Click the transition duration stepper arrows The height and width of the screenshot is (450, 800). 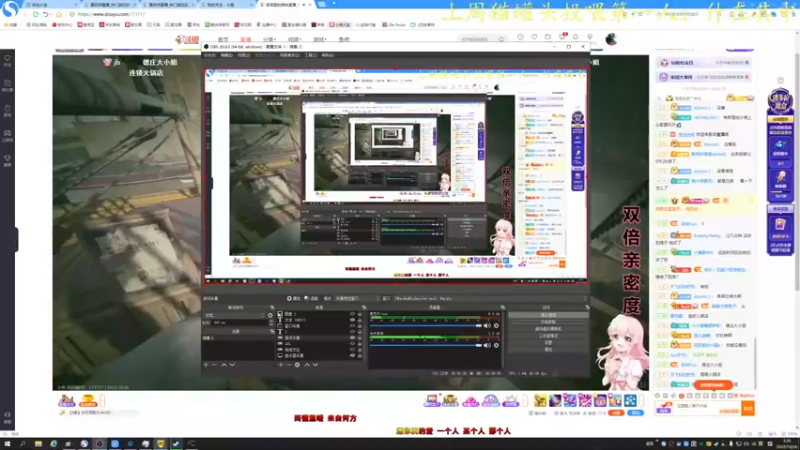click(x=270, y=322)
